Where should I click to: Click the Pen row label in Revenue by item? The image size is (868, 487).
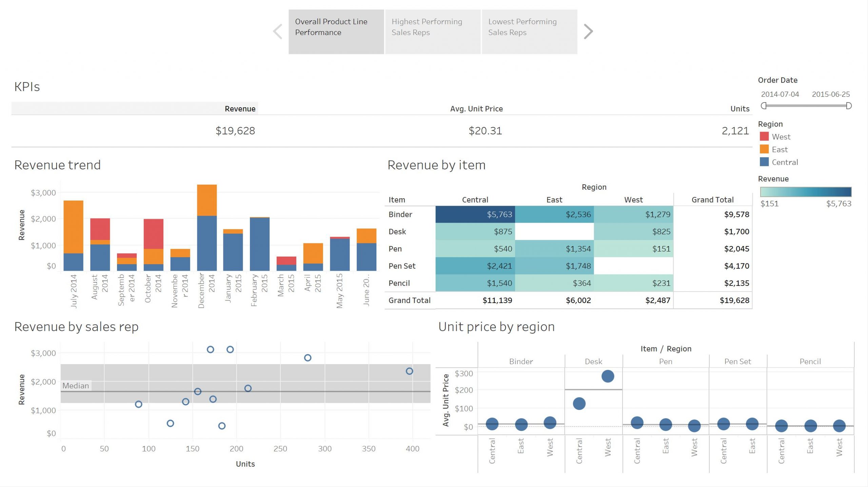(x=395, y=249)
